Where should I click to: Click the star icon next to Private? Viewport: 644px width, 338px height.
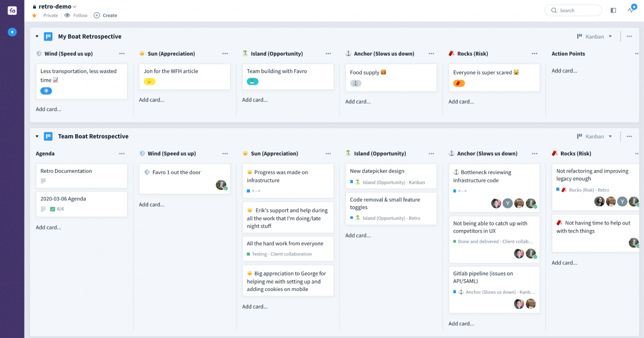34,15
